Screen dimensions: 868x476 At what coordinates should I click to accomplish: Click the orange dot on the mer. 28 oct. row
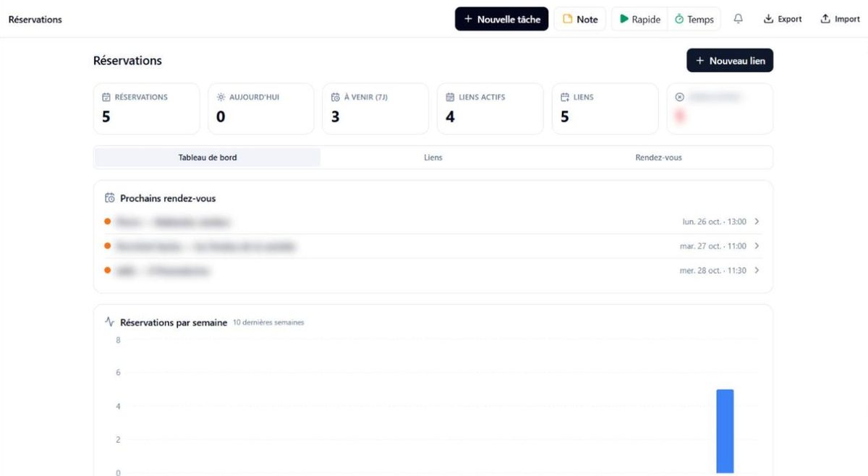pos(107,271)
